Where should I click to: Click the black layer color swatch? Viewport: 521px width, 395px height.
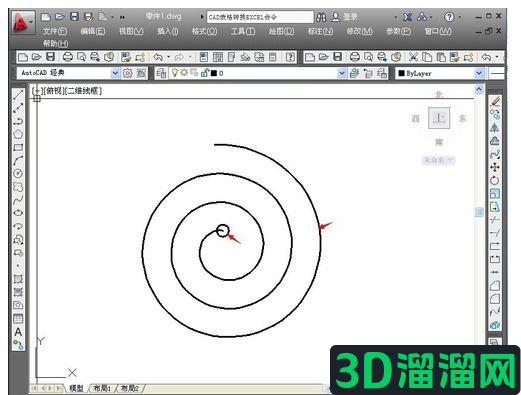[214, 73]
